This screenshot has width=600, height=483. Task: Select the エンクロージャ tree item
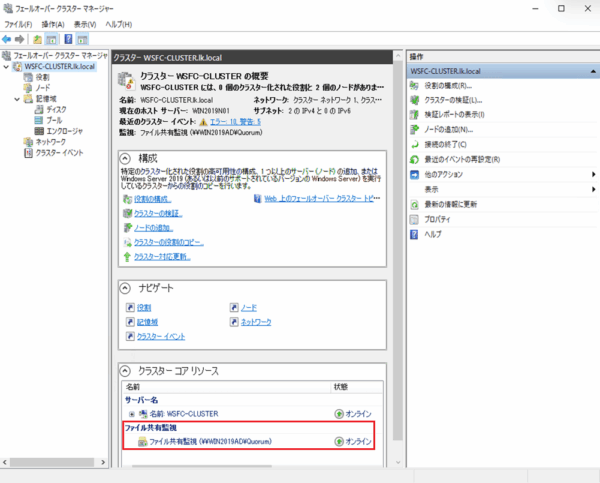coord(64,131)
